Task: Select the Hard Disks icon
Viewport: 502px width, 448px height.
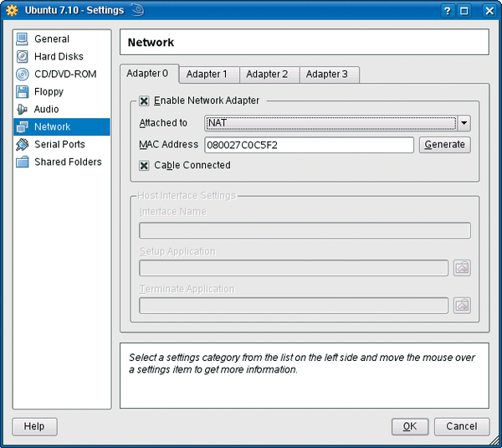Action: point(22,57)
